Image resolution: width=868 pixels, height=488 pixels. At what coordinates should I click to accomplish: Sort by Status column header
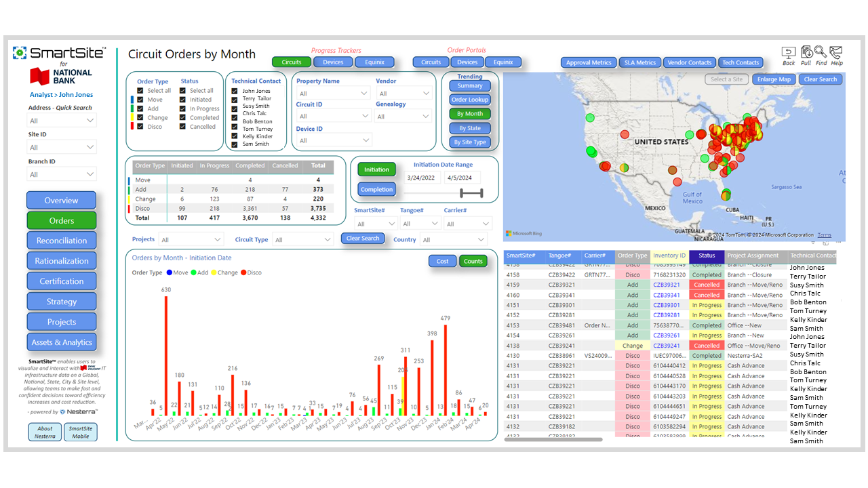tap(707, 256)
